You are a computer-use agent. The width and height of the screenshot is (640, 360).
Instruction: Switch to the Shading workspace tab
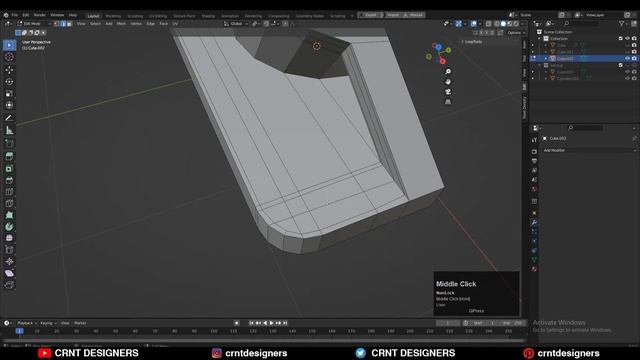coord(208,16)
